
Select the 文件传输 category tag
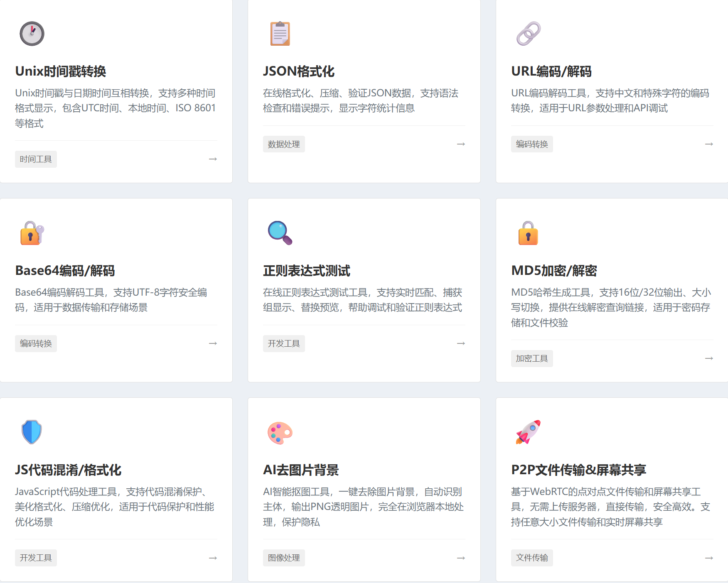[532, 558]
